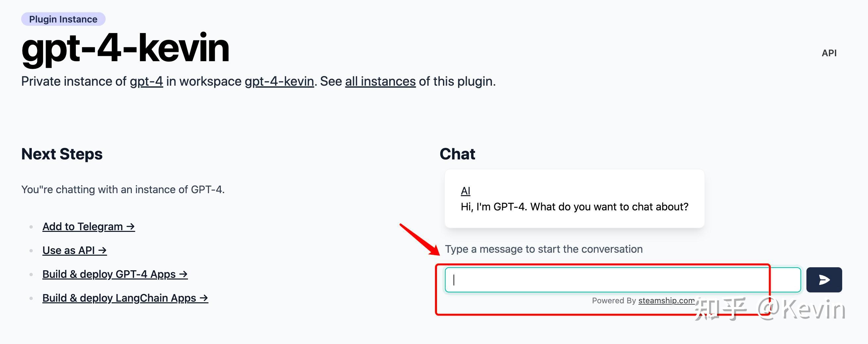Click the send message arrow button
The width and height of the screenshot is (868, 344).
[824, 280]
